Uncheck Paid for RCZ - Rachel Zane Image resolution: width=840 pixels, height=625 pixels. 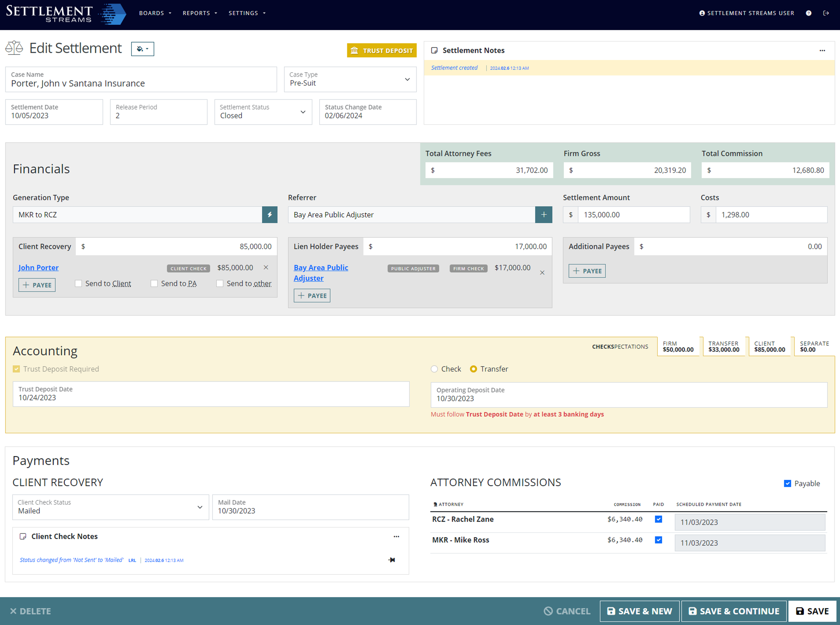click(x=658, y=519)
